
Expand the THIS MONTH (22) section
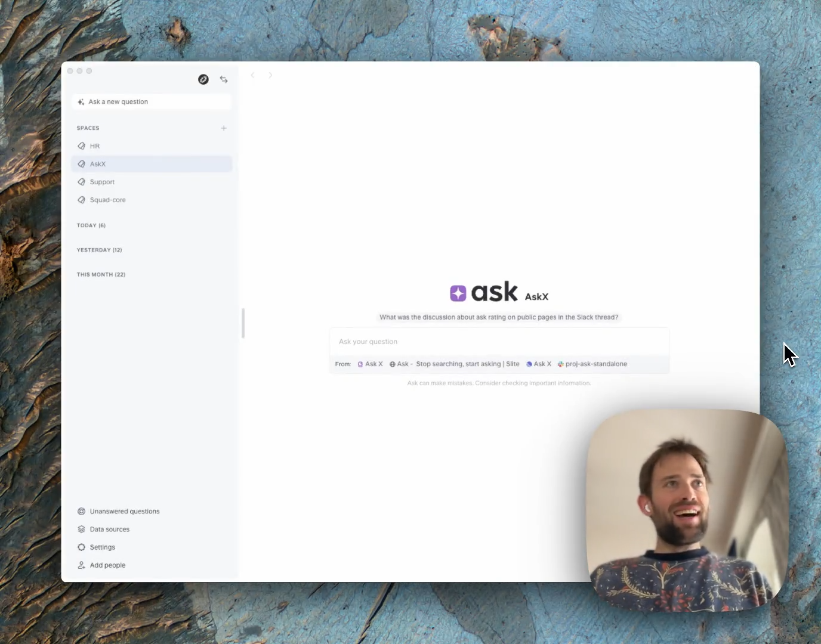tap(101, 275)
